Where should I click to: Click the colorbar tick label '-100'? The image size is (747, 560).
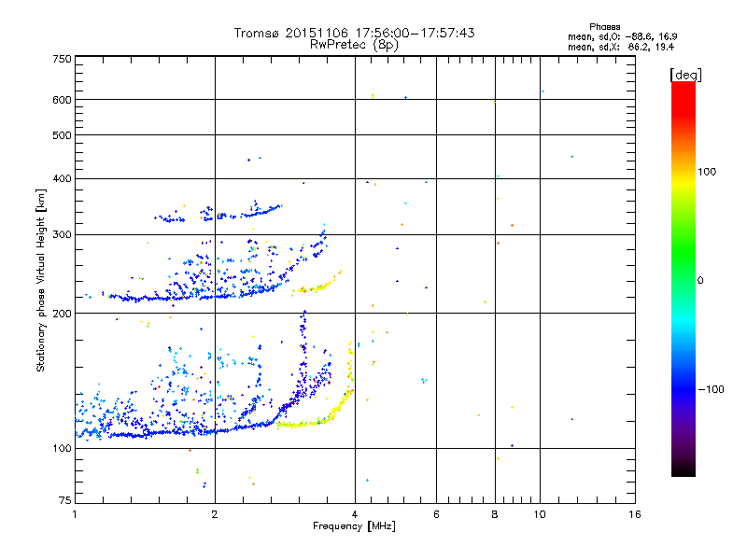tap(711, 389)
